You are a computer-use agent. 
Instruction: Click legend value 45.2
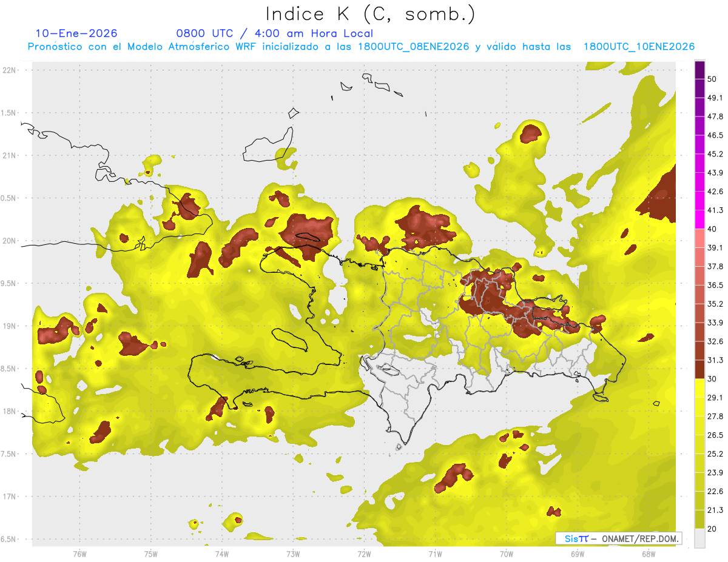pos(715,154)
